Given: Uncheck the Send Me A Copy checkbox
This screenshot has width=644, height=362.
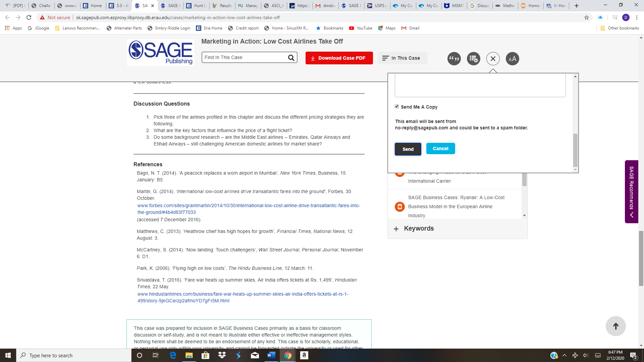Looking at the screenshot, I should click(x=397, y=107).
